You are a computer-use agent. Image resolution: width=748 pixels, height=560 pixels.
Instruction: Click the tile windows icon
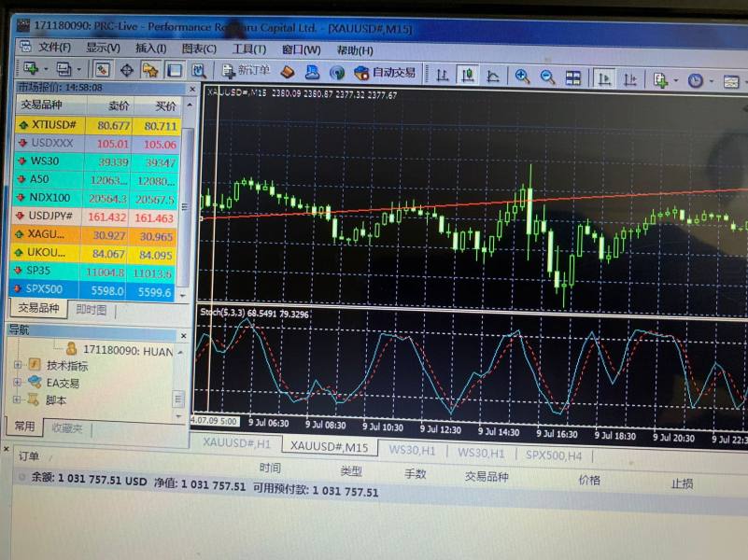point(572,77)
